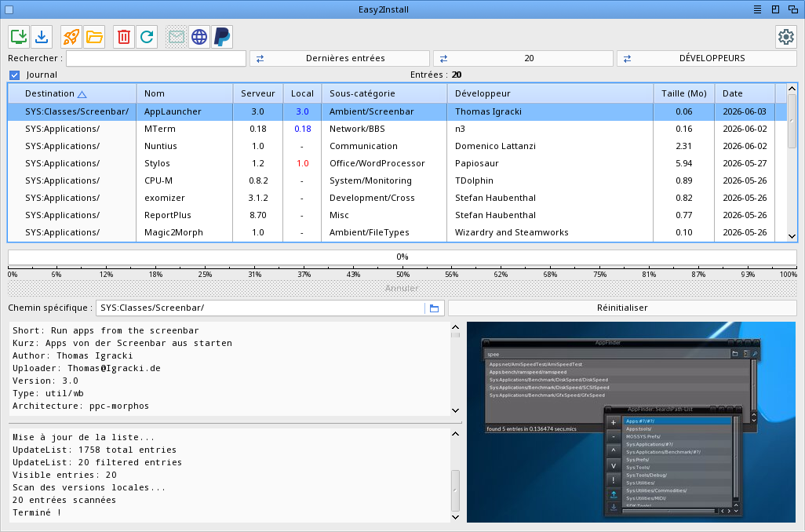This screenshot has width=805, height=532.
Task: Click the window depth gadget in the title bar
Action: [x=793, y=9]
